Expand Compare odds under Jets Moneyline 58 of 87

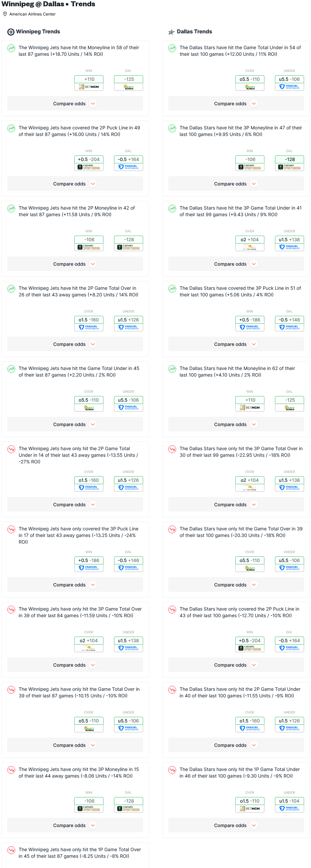75,104
